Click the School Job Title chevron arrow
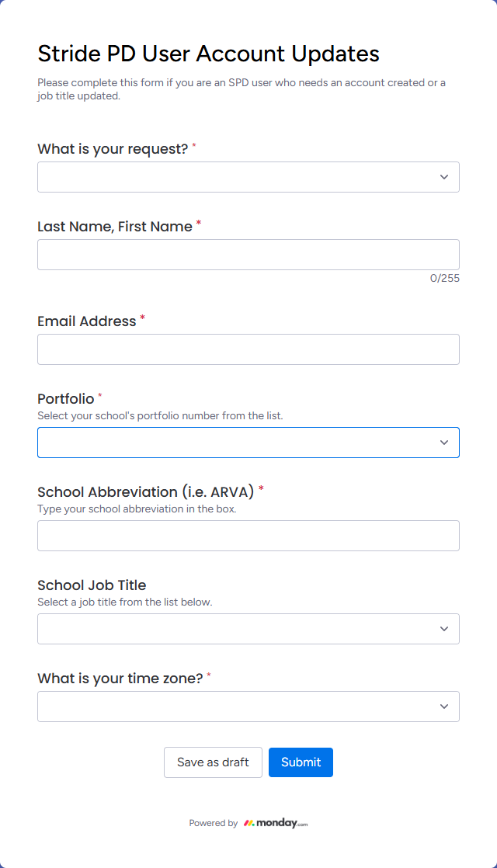 point(444,629)
